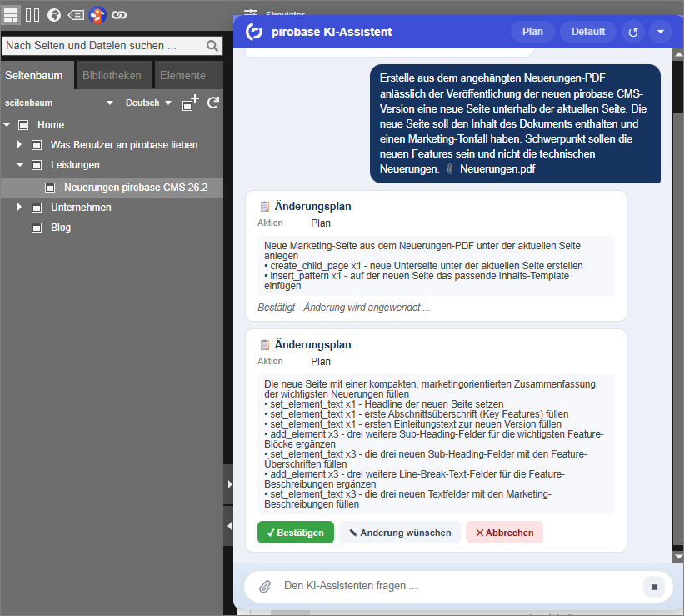Open the list view icon in top toolbar
This screenshot has height=616, width=684.
[11, 15]
